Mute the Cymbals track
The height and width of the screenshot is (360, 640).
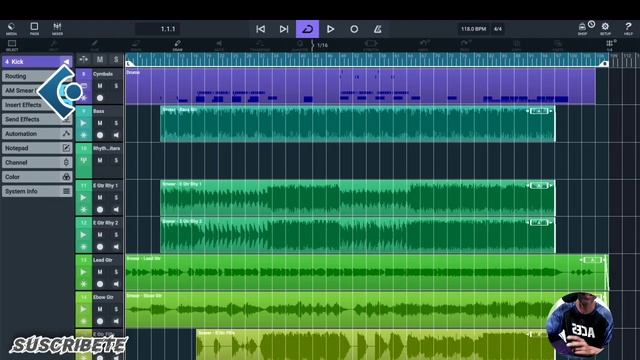click(x=100, y=86)
